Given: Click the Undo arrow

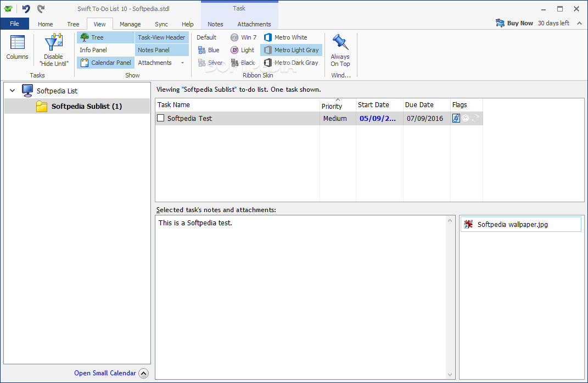Looking at the screenshot, I should [x=26, y=9].
